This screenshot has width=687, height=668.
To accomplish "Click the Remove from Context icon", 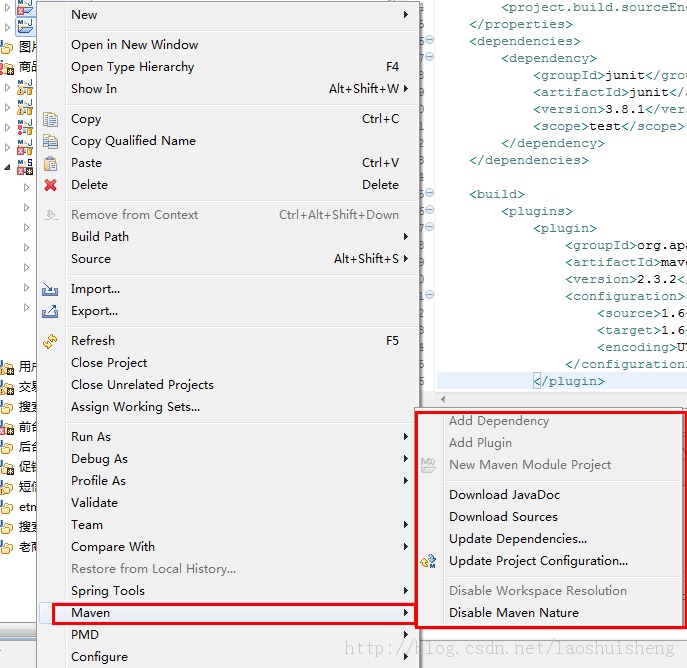I will (x=51, y=215).
